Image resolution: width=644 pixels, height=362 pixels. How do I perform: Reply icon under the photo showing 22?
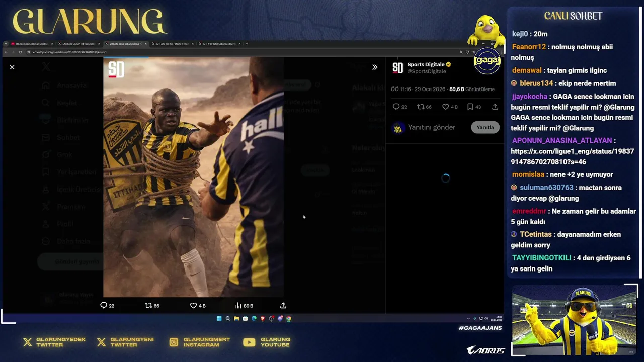[104, 305]
